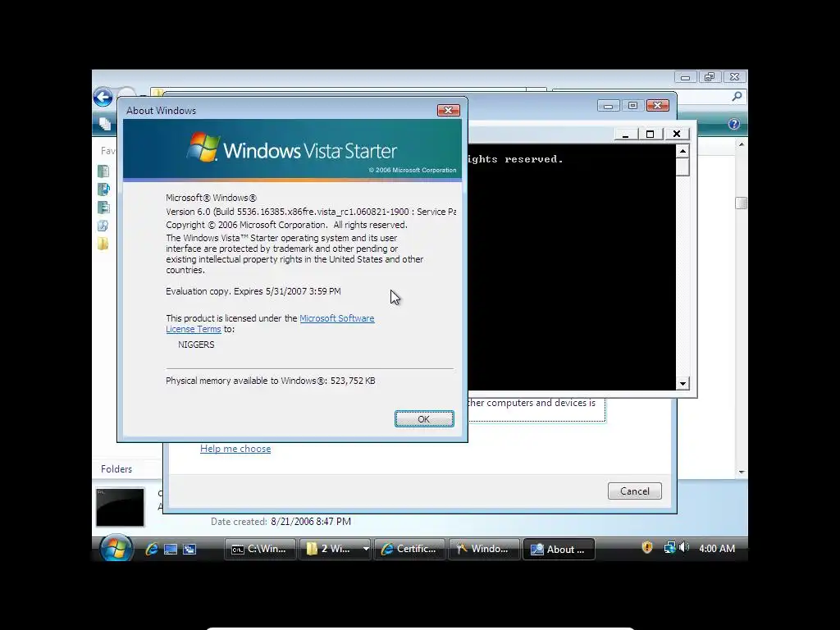Minimize the Explorer window
The image size is (840, 630).
tap(685, 78)
